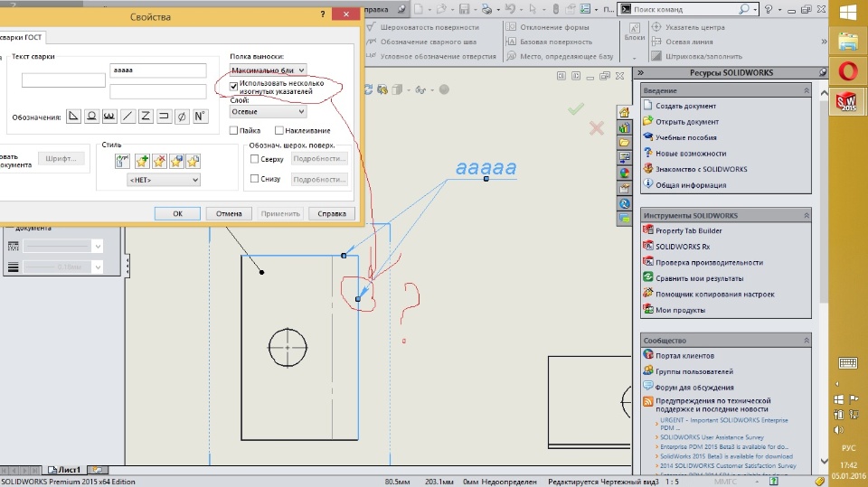Click the Save icon in top toolbar
Image resolution: width=868 pixels, height=487 pixels.
pyautogui.click(x=464, y=9)
